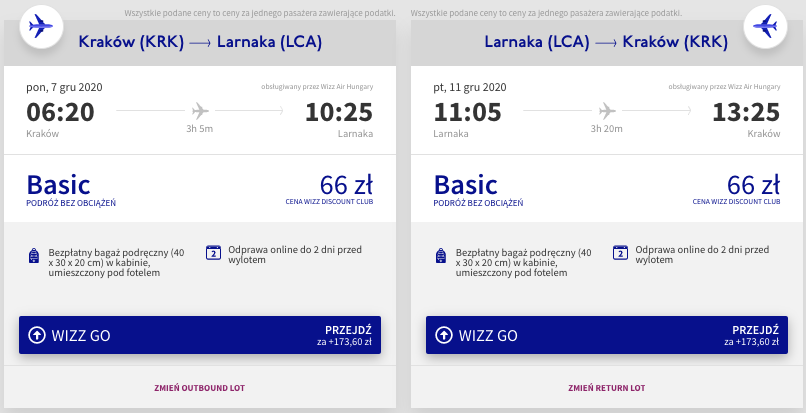Viewport: 806px width, 413px height.
Task: Click outbound online check-in calendar icon
Action: [213, 253]
